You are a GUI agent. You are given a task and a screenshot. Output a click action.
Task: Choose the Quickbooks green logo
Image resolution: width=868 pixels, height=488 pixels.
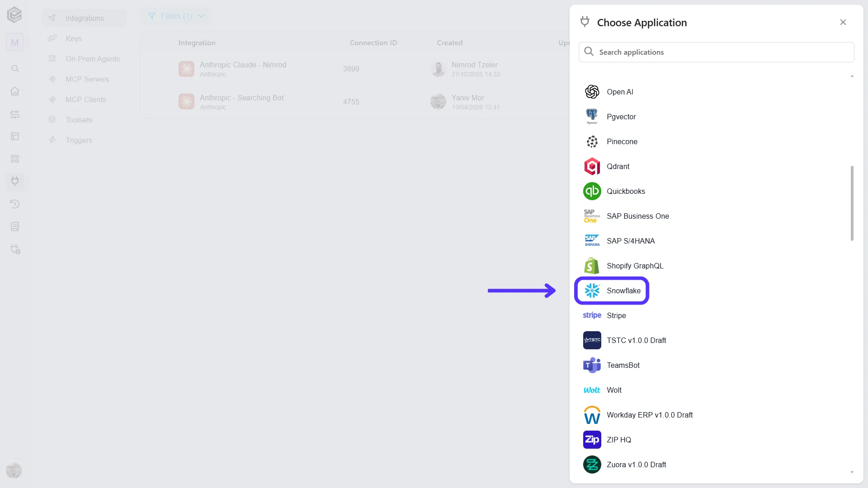pos(592,191)
